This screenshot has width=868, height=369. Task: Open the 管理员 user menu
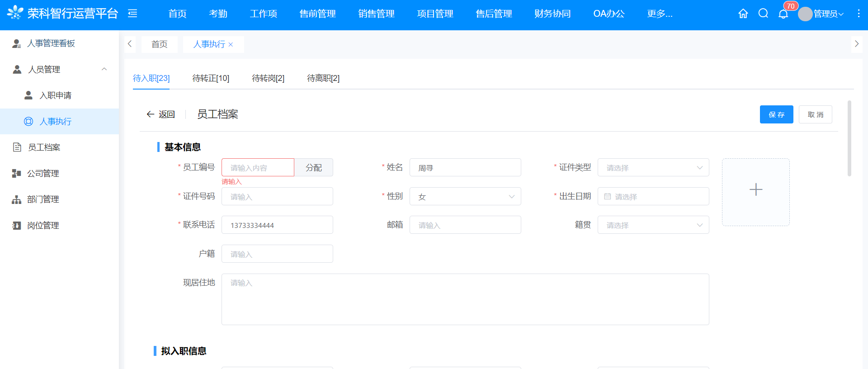tap(821, 14)
